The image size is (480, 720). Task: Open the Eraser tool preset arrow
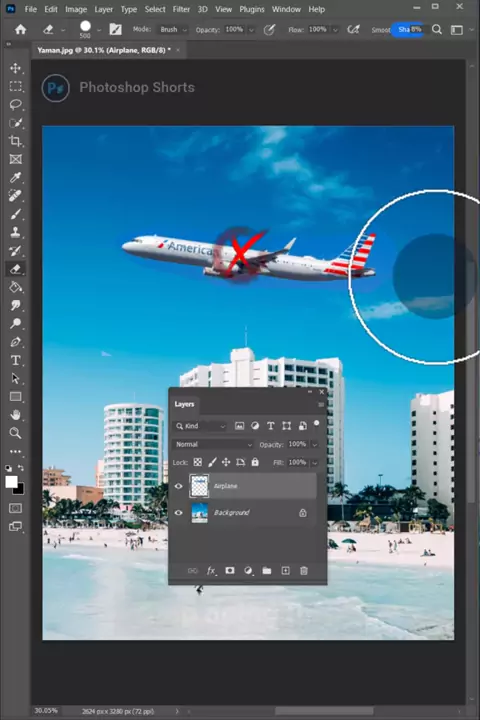point(63,30)
